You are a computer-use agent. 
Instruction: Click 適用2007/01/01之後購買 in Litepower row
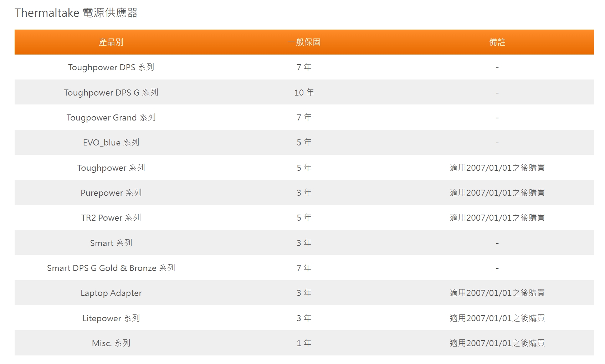point(497,318)
